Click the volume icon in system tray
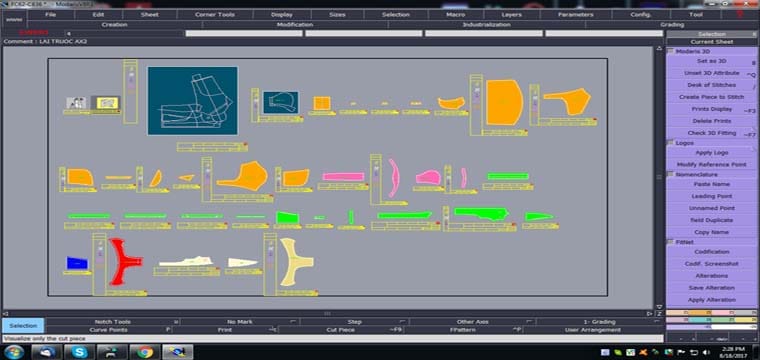 pyautogui.click(x=705, y=352)
